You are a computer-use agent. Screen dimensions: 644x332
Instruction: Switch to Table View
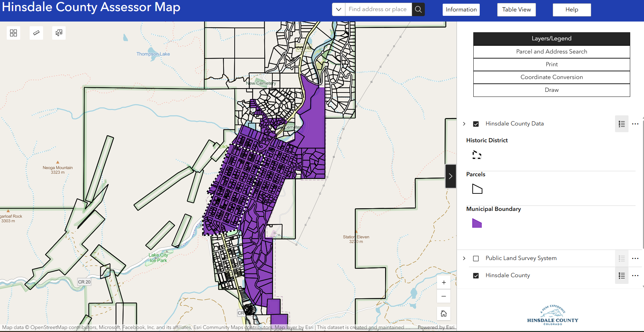[516, 9]
